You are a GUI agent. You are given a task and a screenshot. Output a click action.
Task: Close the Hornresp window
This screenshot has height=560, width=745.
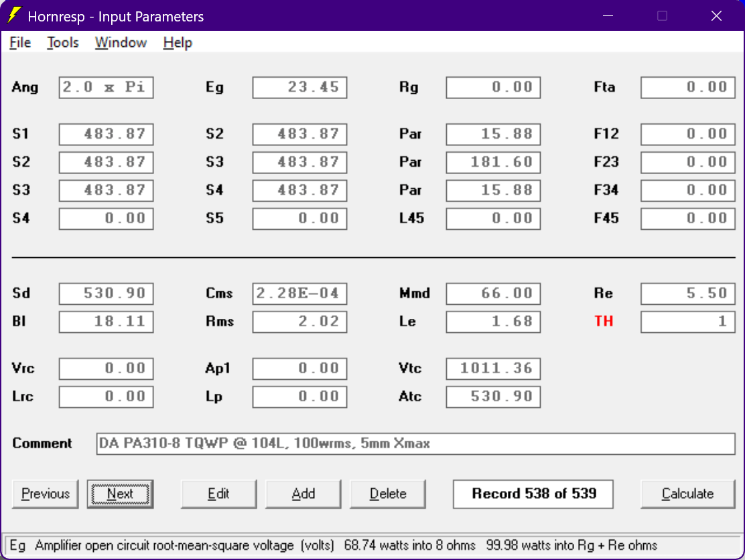[x=716, y=15]
